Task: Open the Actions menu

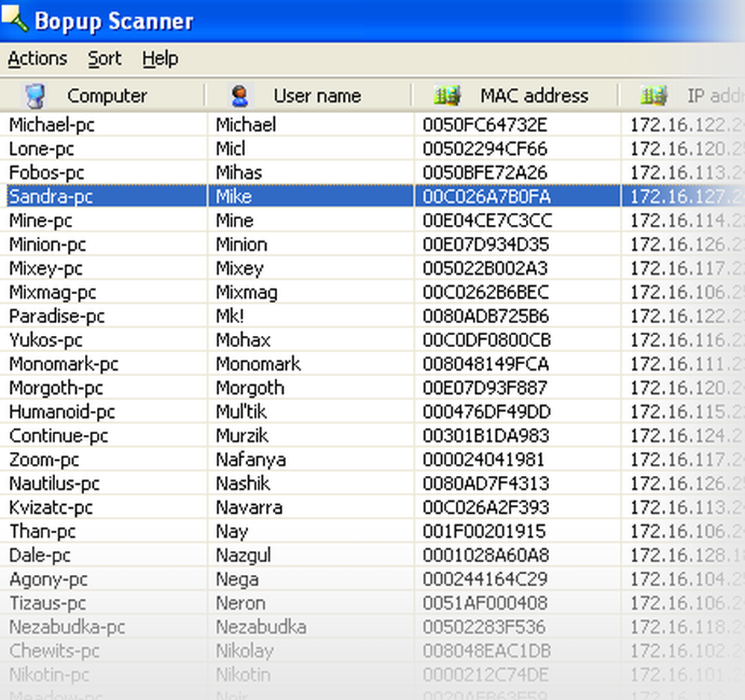Action: pos(37,59)
